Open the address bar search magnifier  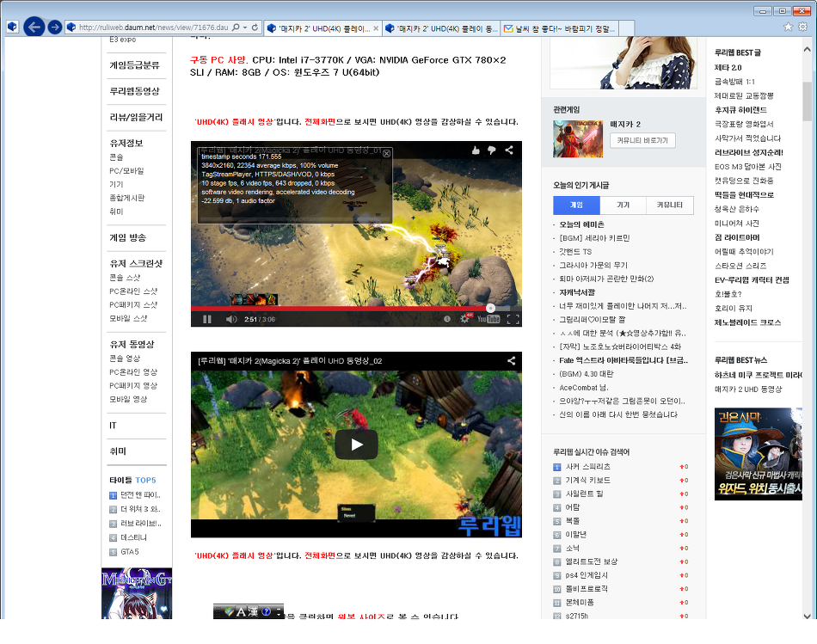[x=236, y=28]
